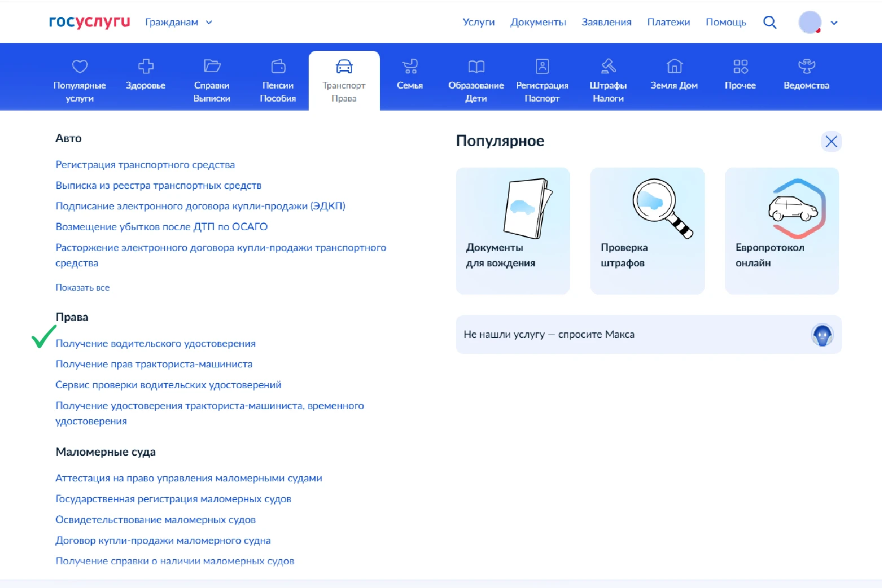This screenshot has width=882, height=588.
Task: Open the Health cross icon
Action: pos(146,67)
